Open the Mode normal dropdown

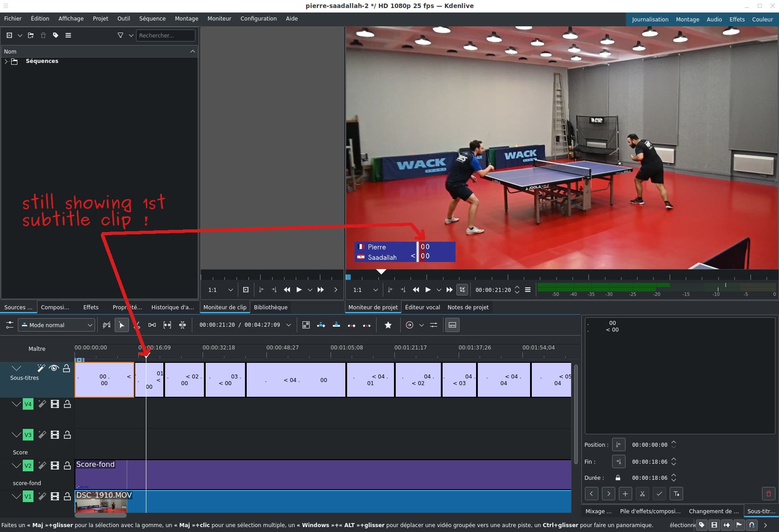(x=57, y=325)
